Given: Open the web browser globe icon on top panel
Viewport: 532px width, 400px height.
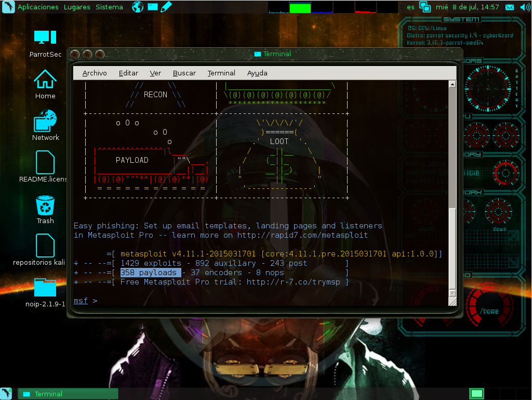Looking at the screenshot, I should point(137,7).
